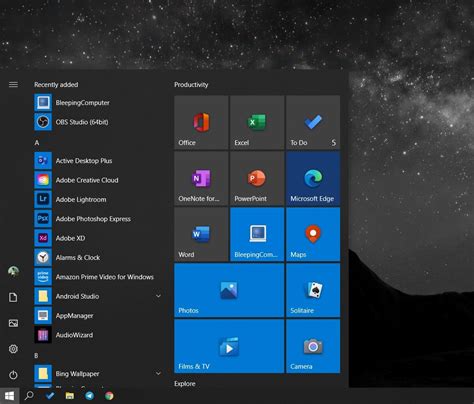The height and width of the screenshot is (404, 474).
Task: Expand the Start menu hamburger
Action: tap(13, 85)
